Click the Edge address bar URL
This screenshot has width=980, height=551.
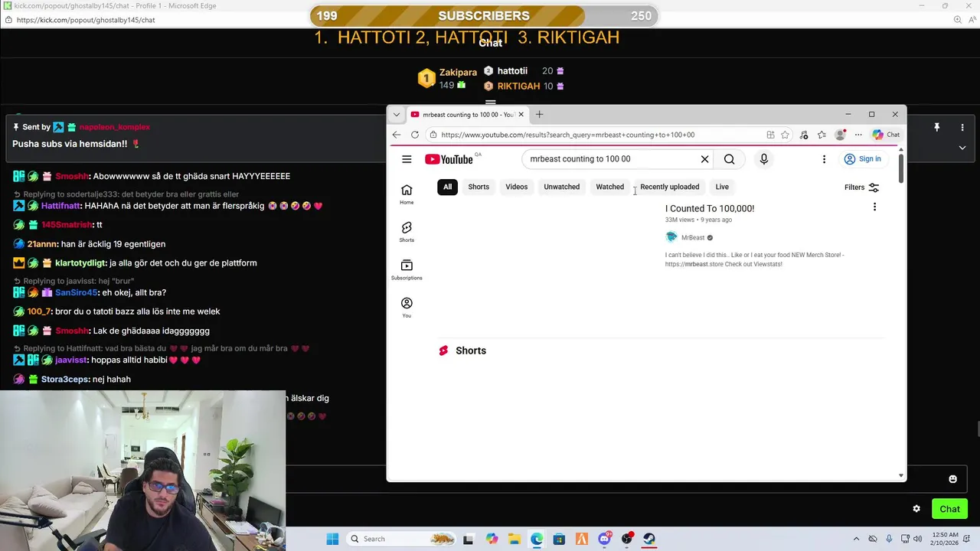(x=567, y=135)
